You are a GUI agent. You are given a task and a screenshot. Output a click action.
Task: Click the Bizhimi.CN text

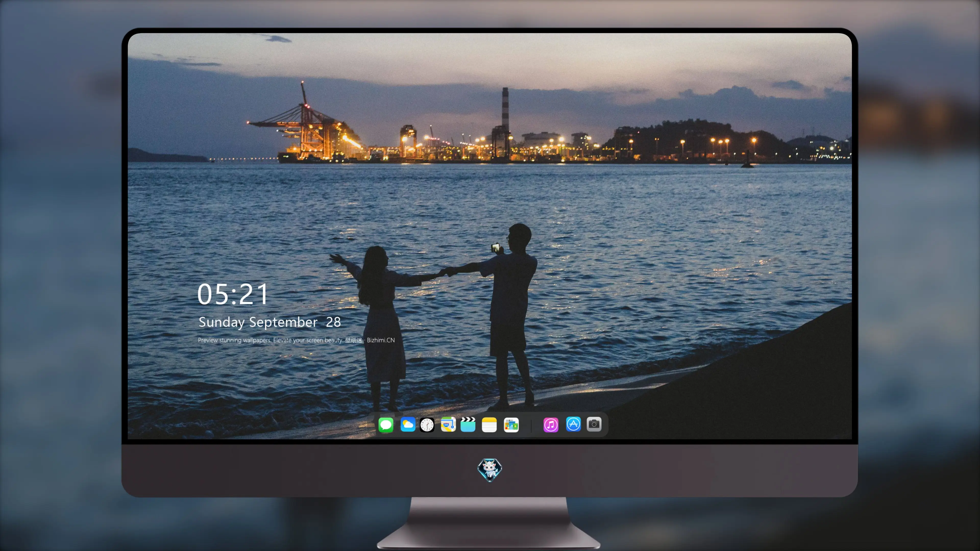pyautogui.click(x=381, y=340)
